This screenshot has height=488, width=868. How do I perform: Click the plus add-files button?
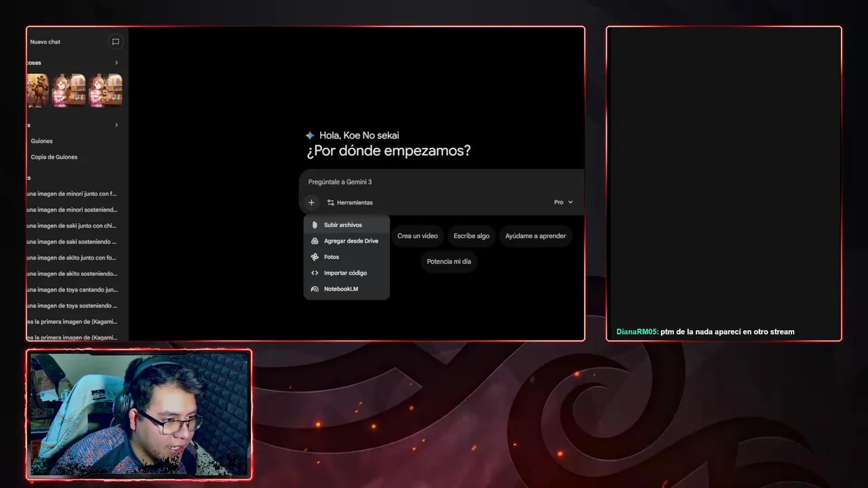pos(311,202)
